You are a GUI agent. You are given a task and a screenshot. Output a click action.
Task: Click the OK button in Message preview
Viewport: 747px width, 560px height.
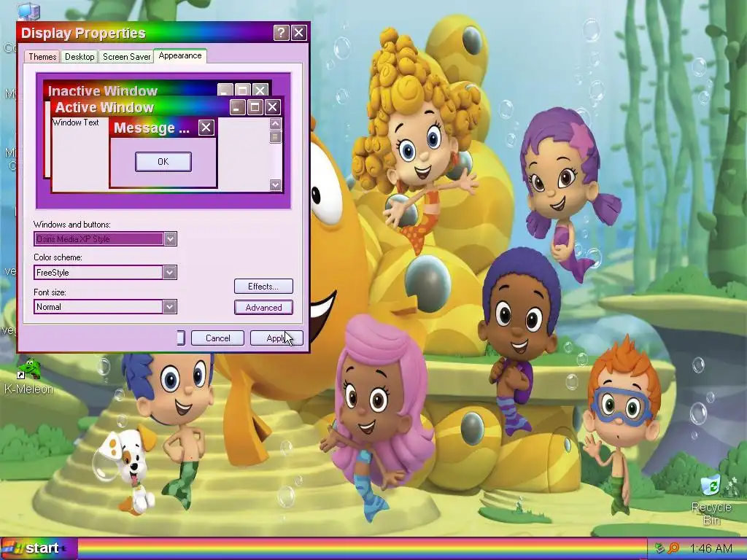(163, 162)
